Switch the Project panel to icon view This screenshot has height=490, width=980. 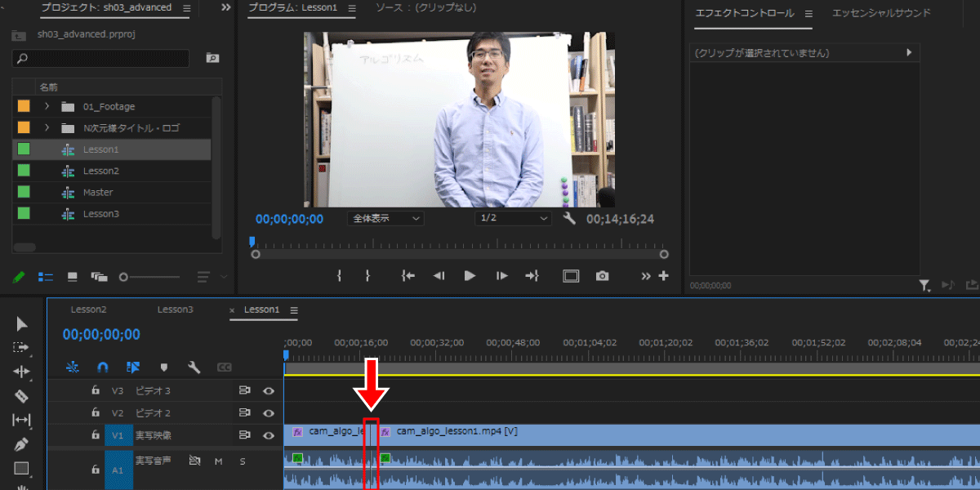(72, 277)
